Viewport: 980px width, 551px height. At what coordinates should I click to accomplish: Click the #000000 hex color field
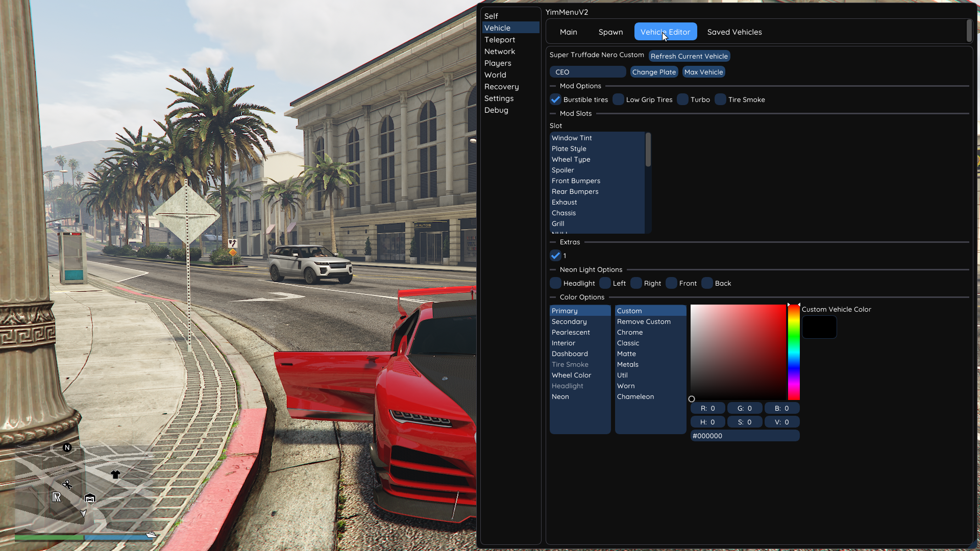coord(744,436)
